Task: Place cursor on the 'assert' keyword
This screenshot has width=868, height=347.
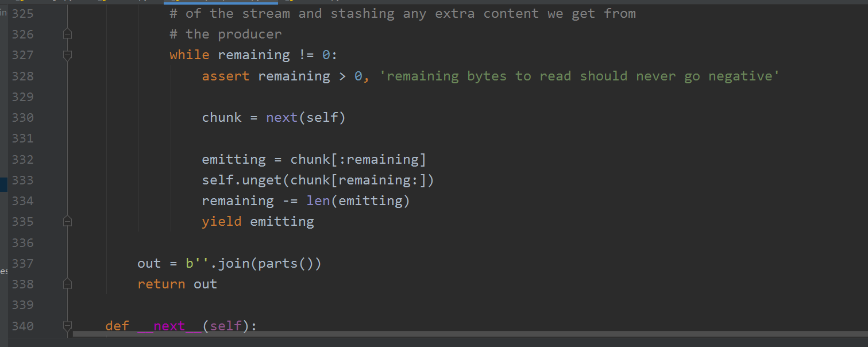Action: pos(226,76)
